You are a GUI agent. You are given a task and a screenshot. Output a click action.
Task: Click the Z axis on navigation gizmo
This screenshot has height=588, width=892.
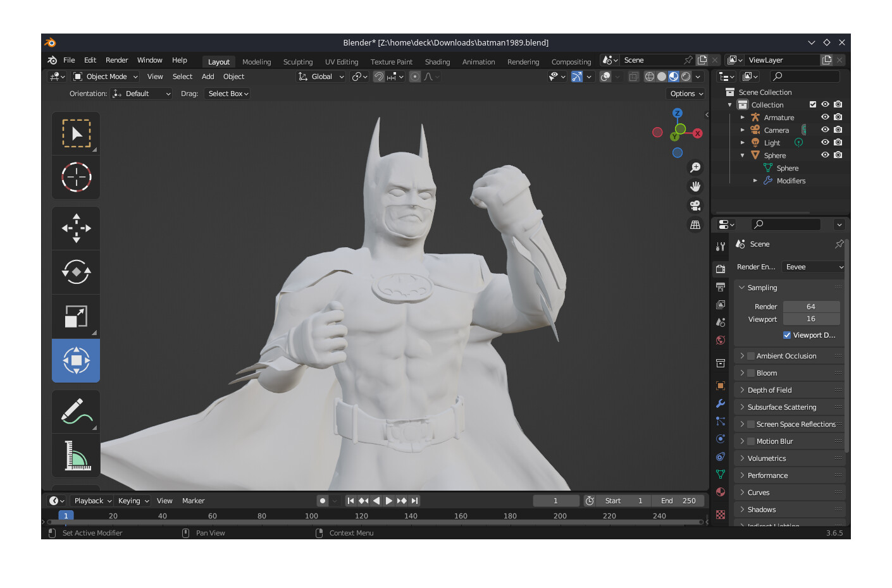(678, 113)
